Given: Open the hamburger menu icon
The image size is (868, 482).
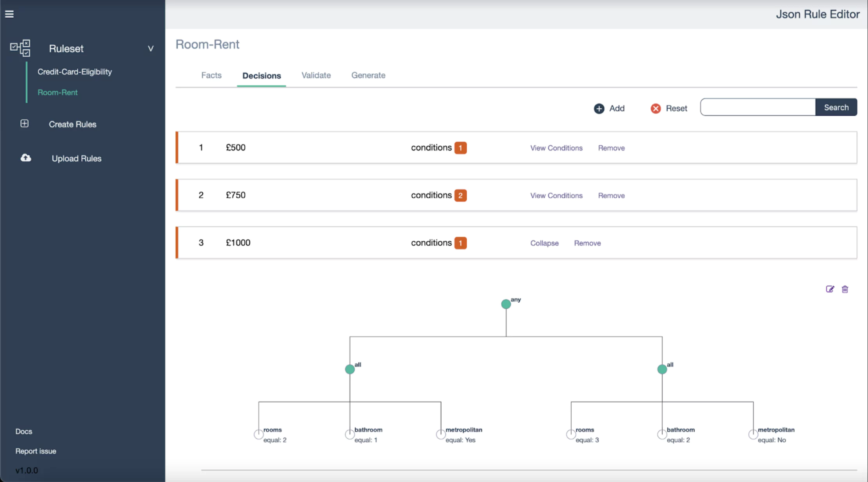Looking at the screenshot, I should [x=9, y=14].
